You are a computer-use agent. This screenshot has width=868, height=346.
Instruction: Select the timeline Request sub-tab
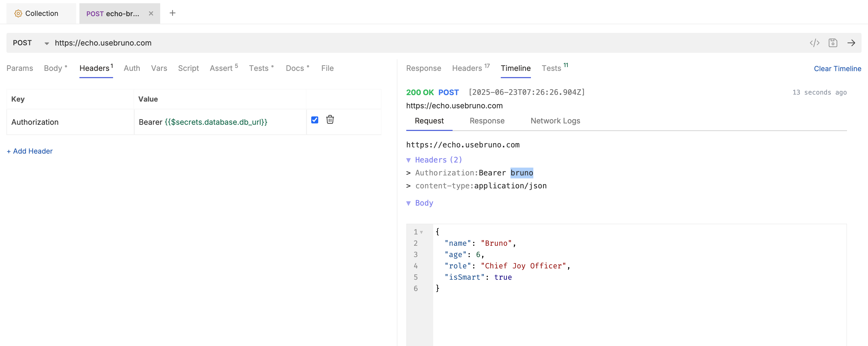(429, 121)
